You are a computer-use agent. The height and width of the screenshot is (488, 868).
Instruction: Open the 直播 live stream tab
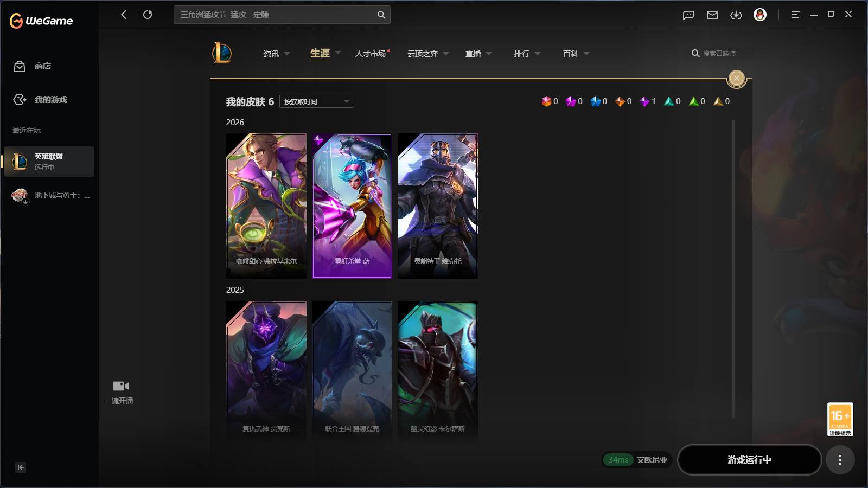pos(473,54)
